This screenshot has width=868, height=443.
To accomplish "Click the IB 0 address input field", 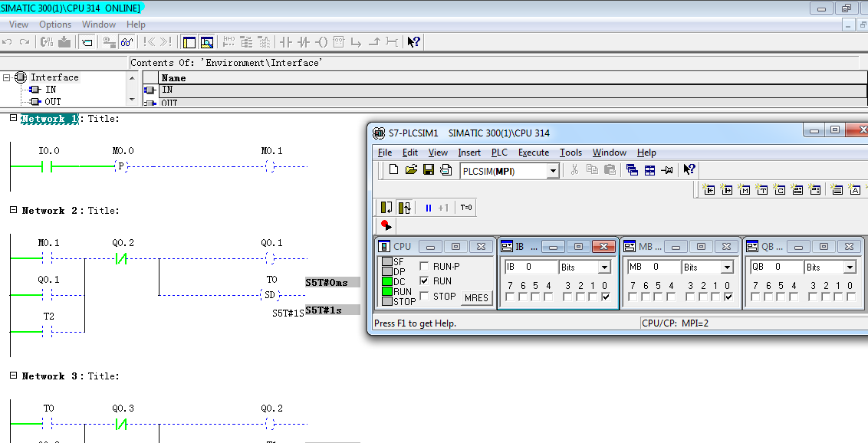I will [531, 267].
